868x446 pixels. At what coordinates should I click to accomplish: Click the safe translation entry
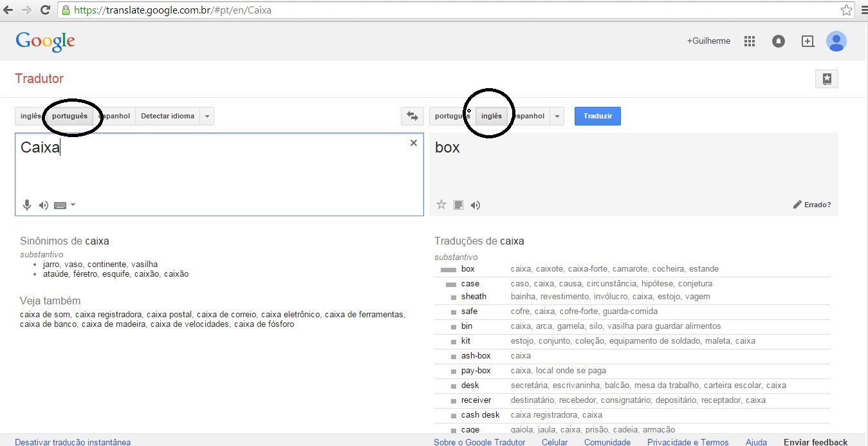coord(469,311)
